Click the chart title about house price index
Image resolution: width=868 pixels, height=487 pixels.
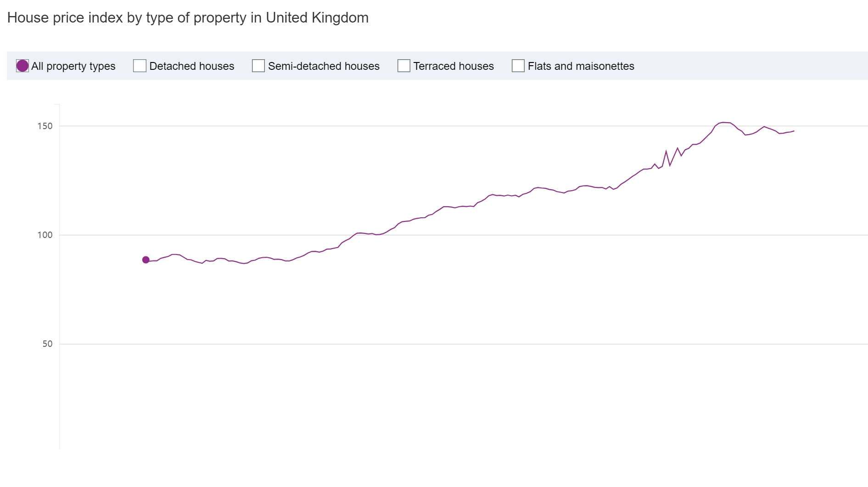(x=188, y=18)
